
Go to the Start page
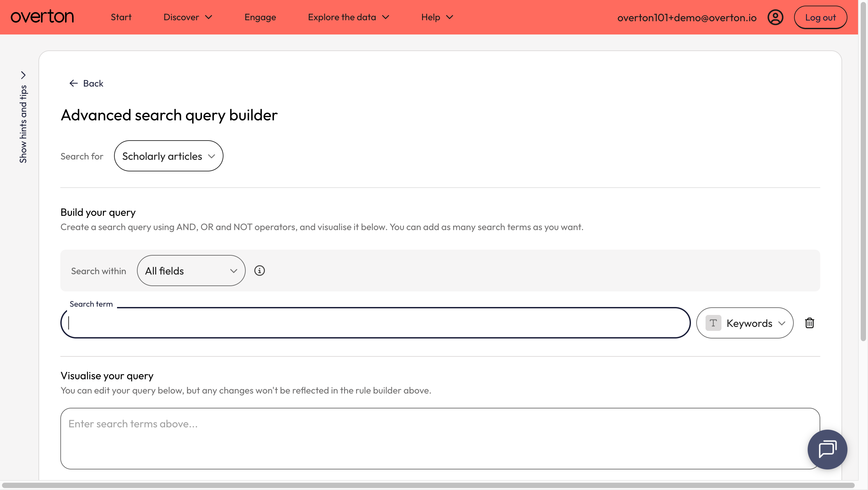tap(121, 17)
